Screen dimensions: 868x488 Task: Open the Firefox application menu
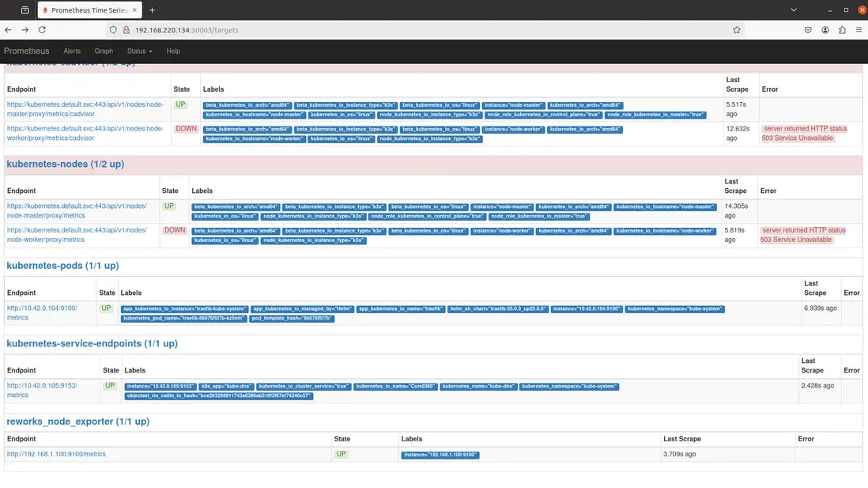(859, 30)
